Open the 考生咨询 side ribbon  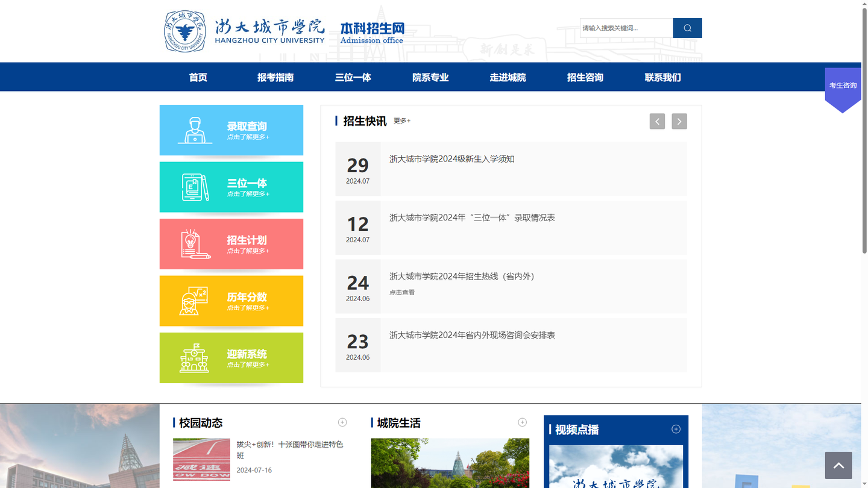(843, 89)
